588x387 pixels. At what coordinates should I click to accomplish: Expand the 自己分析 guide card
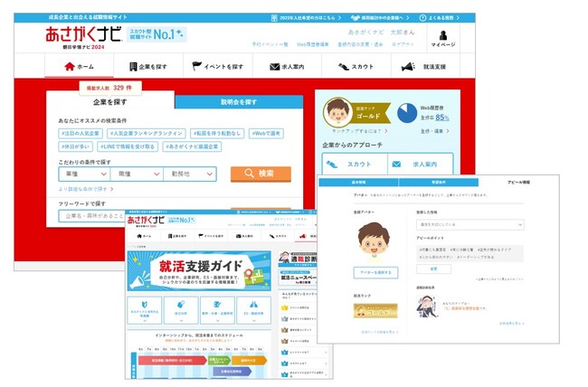181,310
